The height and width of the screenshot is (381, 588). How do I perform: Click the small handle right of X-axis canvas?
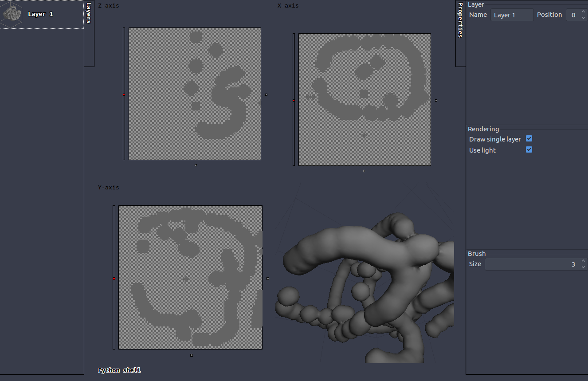coord(436,100)
